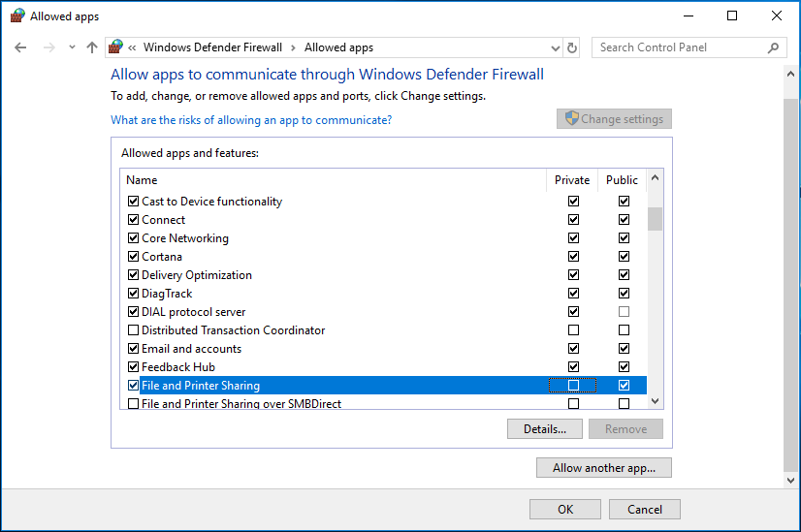Click the firewall icon in the address bar
Screen dimensions: 801x532
click(116, 47)
